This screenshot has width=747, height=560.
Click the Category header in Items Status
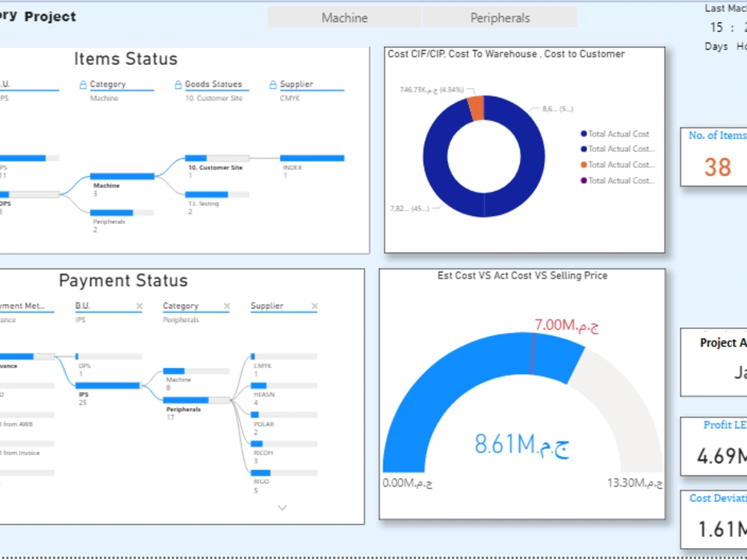point(108,84)
